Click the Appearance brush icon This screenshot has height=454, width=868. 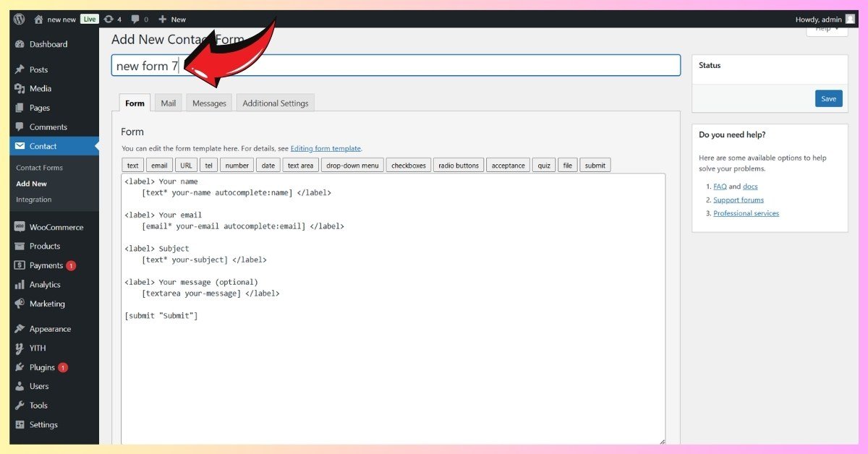pos(20,329)
